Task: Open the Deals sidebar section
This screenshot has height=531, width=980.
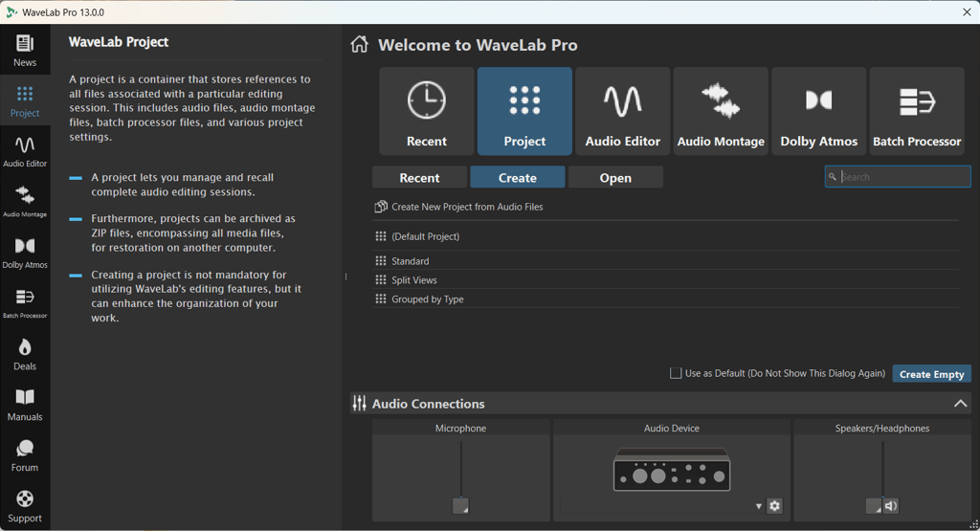Action: pos(25,354)
